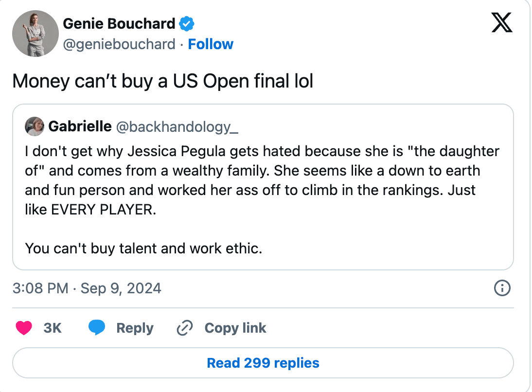
Task: Click Gabrielle's small avatar in quoted tweet
Action: 35,126
